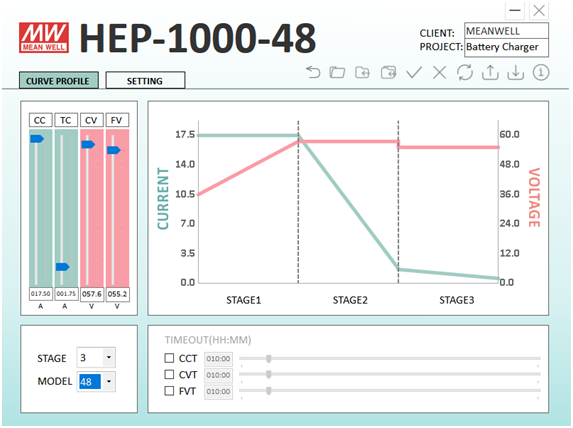Image resolution: width=573 pixels, height=428 pixels.
Task: Click the upload arrow icon
Action: click(490, 72)
